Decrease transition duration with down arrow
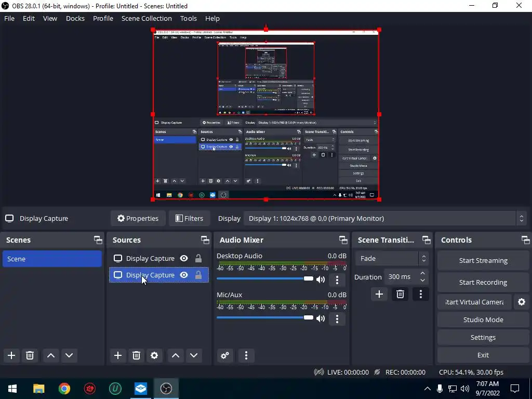Viewport: 532px width, 399px height. (422, 280)
